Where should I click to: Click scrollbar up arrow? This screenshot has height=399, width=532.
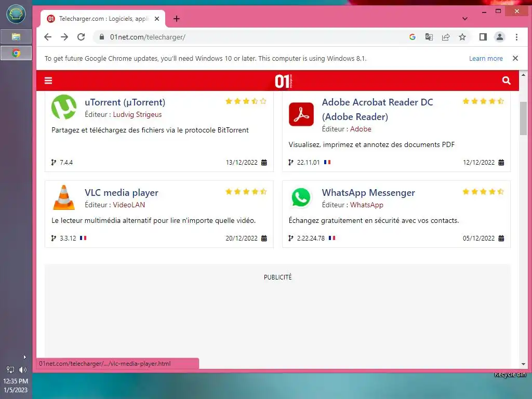click(x=523, y=75)
